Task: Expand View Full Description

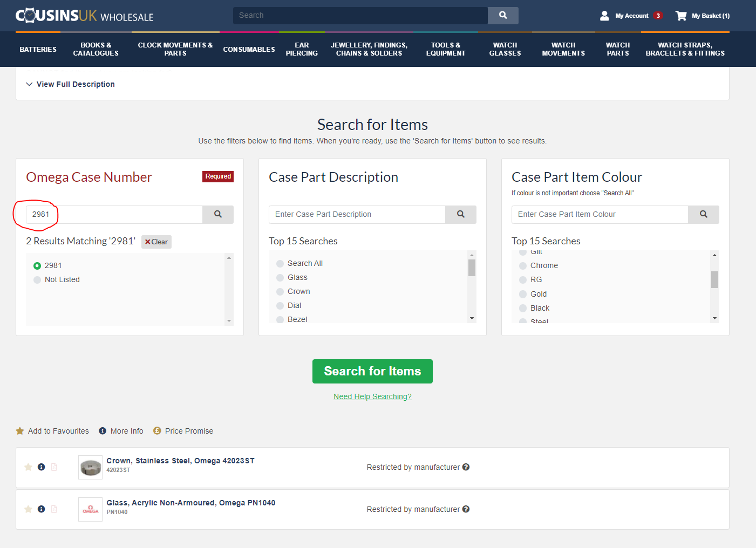Action: (x=70, y=84)
